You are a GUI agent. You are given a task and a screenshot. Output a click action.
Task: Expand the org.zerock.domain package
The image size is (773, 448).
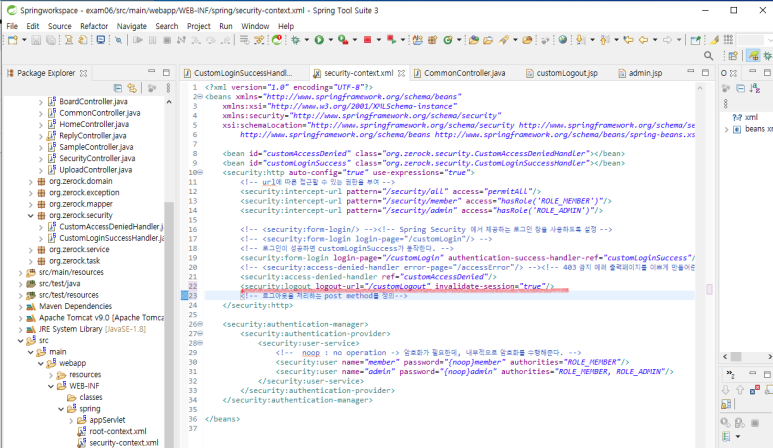[31, 181]
